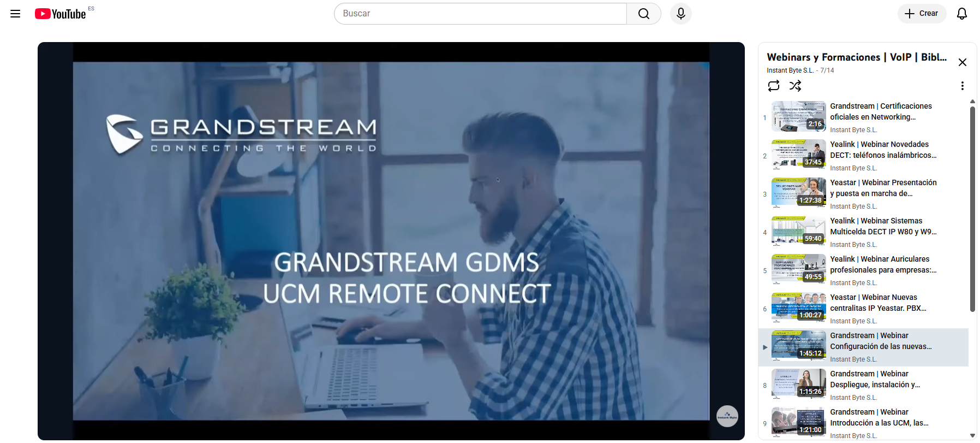Type in the Buscar search field
This screenshot has height=443, width=980.
coord(480,14)
